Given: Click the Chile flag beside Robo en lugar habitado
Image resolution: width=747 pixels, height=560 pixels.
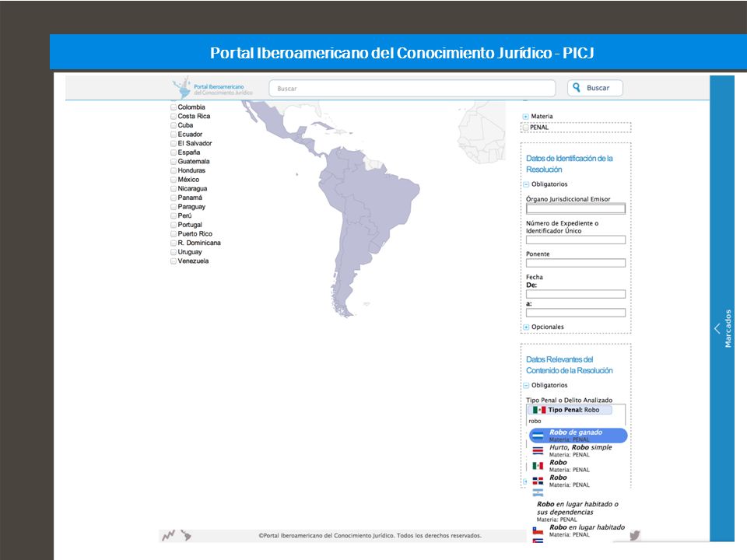Looking at the screenshot, I should (x=538, y=530).
